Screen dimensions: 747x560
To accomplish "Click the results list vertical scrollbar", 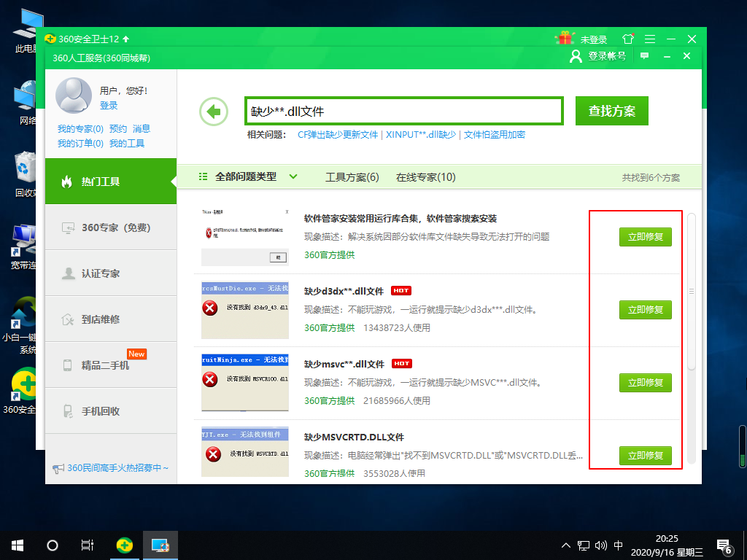I will coord(692,292).
